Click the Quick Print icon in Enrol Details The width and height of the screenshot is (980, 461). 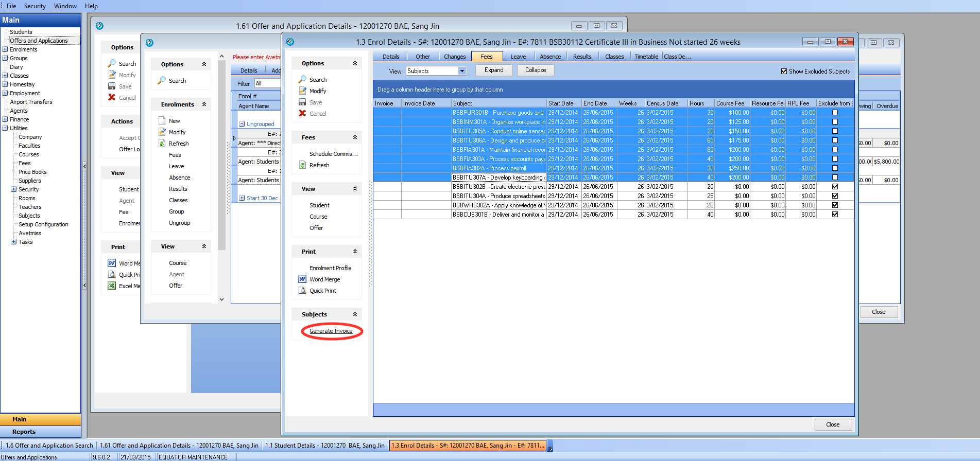(302, 291)
